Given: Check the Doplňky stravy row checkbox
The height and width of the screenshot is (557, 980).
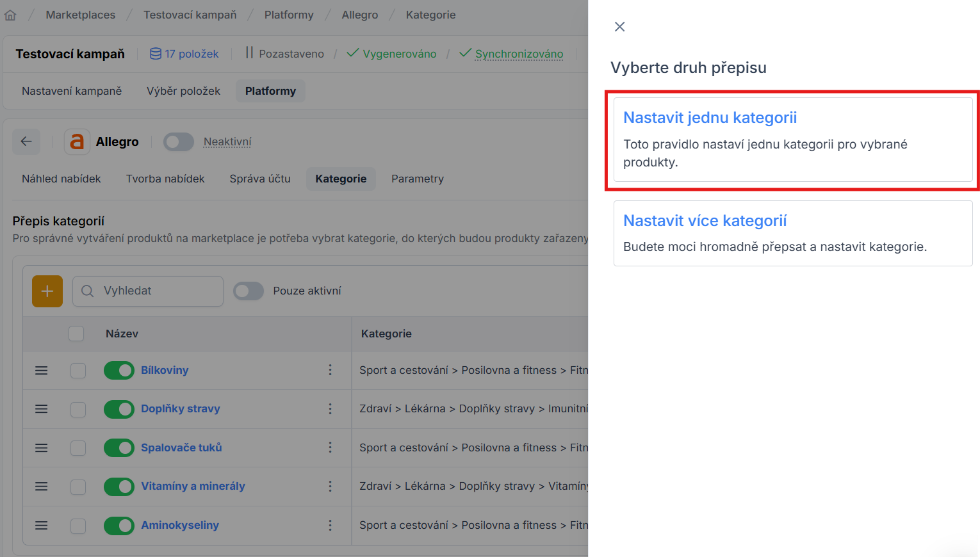Looking at the screenshot, I should [x=78, y=409].
